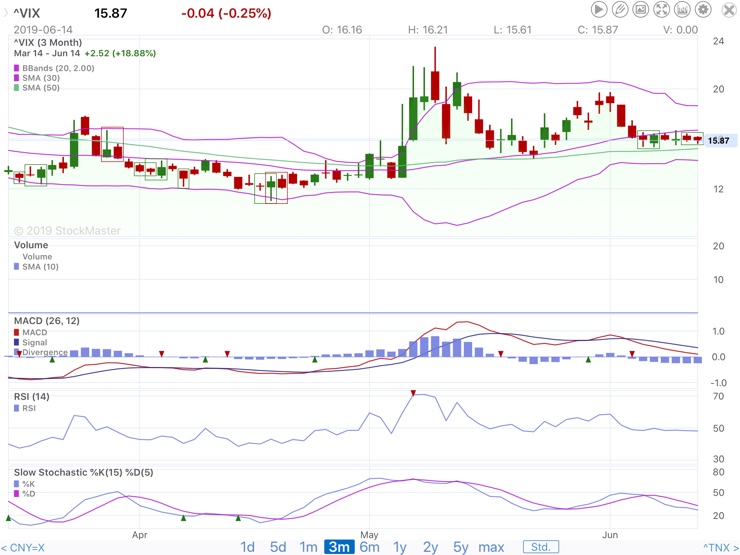Viewport: 740px width, 555px height.
Task: Choose the 5y time range
Action: click(x=461, y=547)
